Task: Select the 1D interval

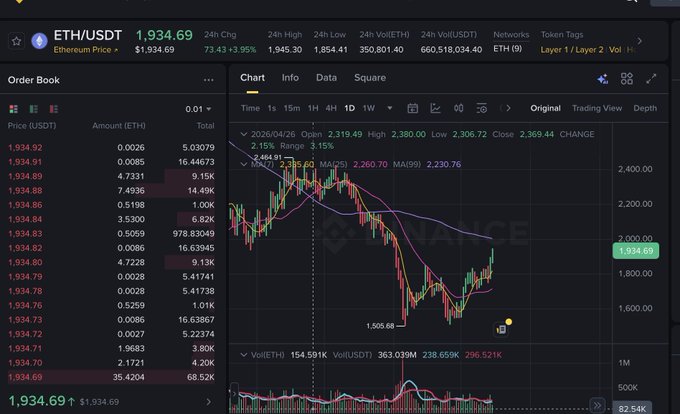Action: click(x=350, y=108)
